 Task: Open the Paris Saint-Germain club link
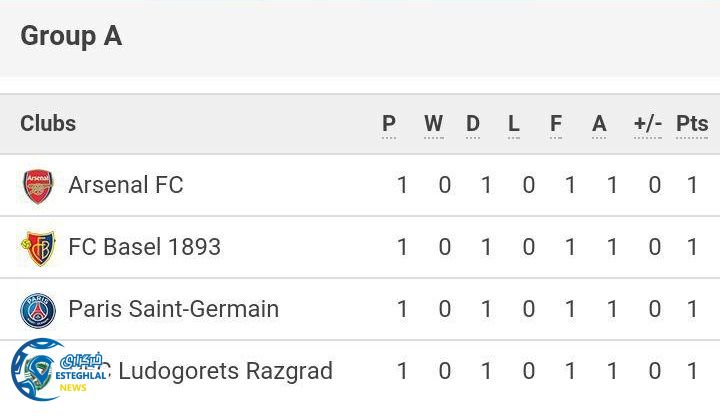pyautogui.click(x=173, y=309)
